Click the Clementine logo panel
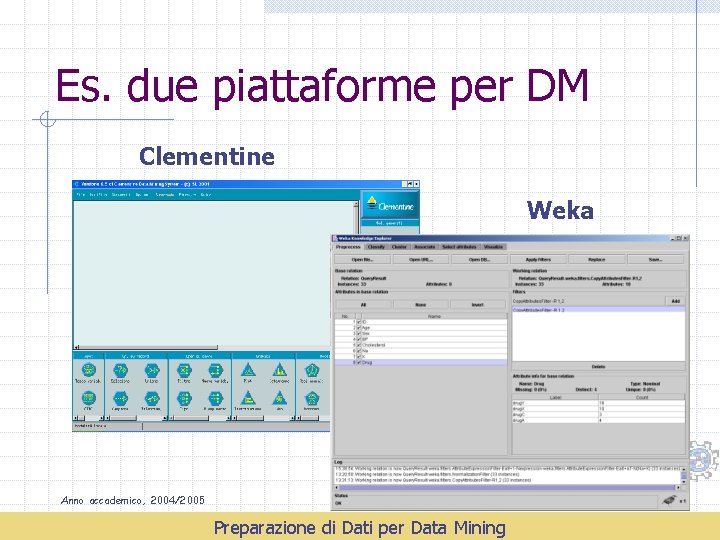This screenshot has width=720, height=540. [389, 205]
